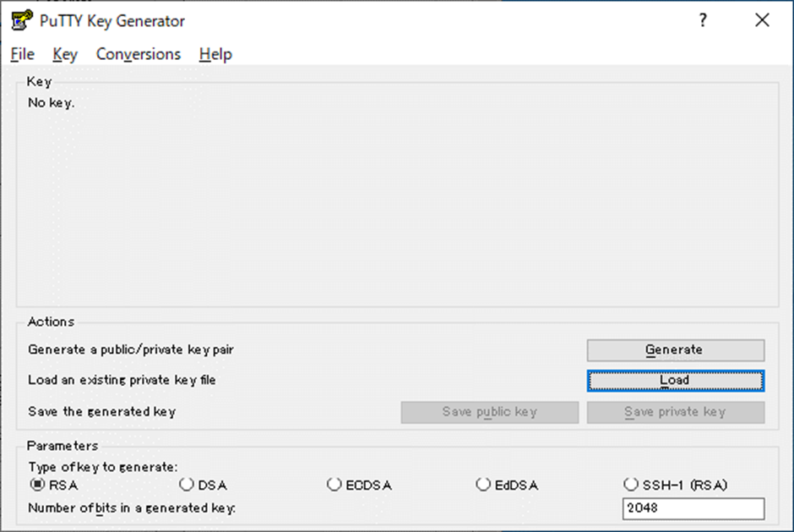The image size is (794, 532).
Task: Select the RSA key type
Action: [x=54, y=485]
